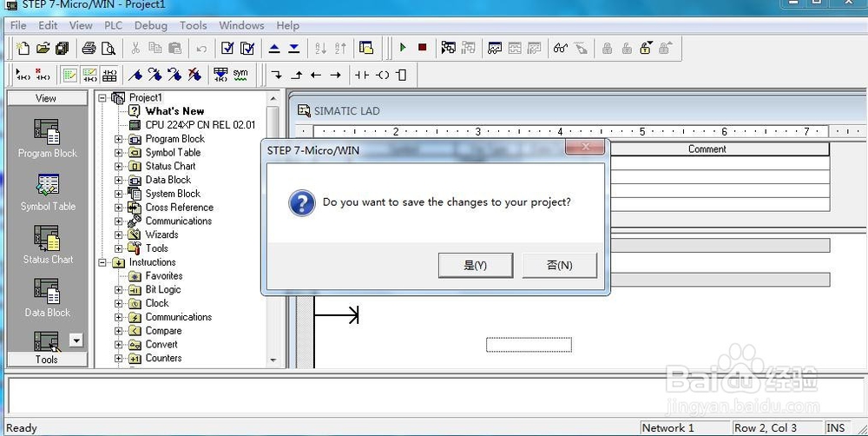Toggle the bookmark flag icon
This screenshot has width=868, height=436.
[135, 74]
